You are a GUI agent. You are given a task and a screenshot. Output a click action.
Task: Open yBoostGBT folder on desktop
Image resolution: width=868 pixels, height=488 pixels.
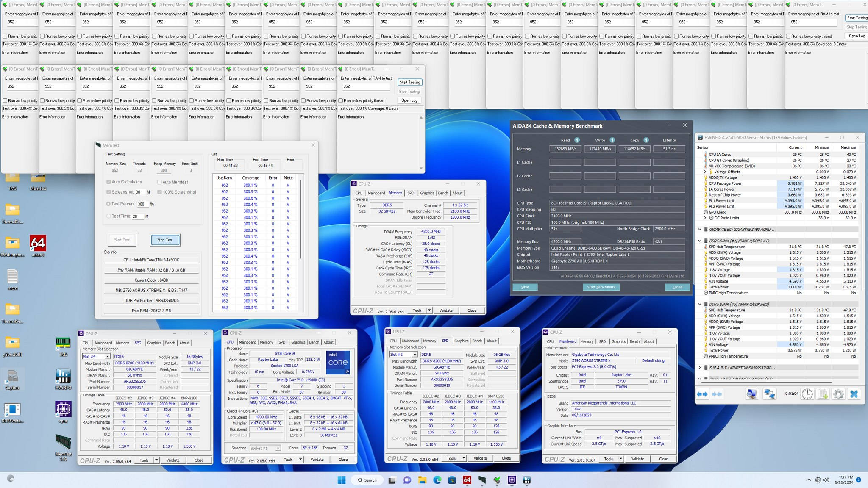[x=12, y=347]
